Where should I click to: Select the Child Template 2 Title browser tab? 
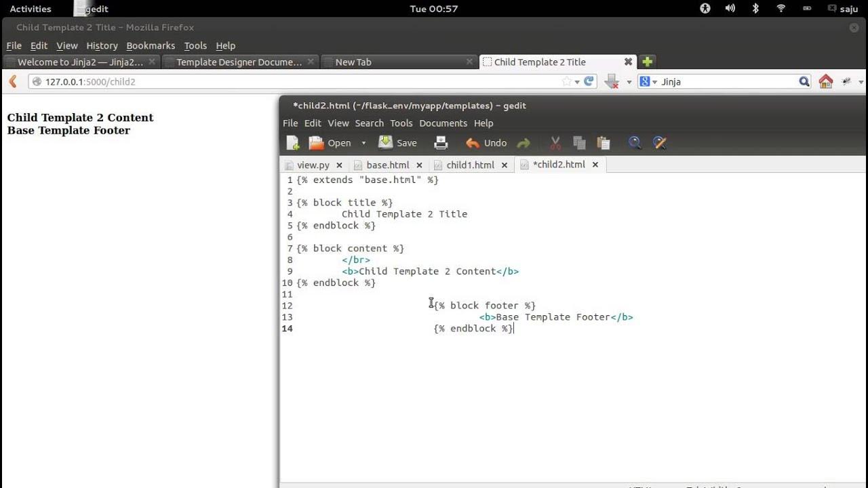(x=557, y=62)
